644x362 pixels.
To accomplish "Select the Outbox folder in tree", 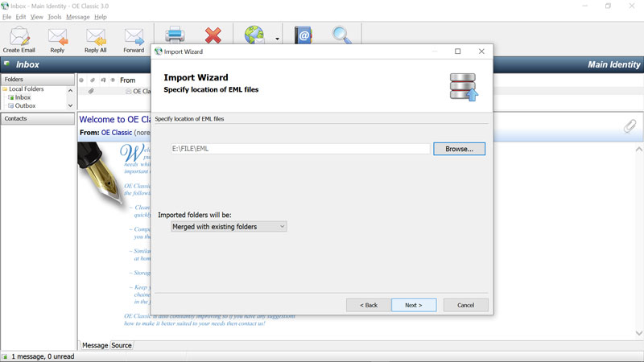I will 25,105.
